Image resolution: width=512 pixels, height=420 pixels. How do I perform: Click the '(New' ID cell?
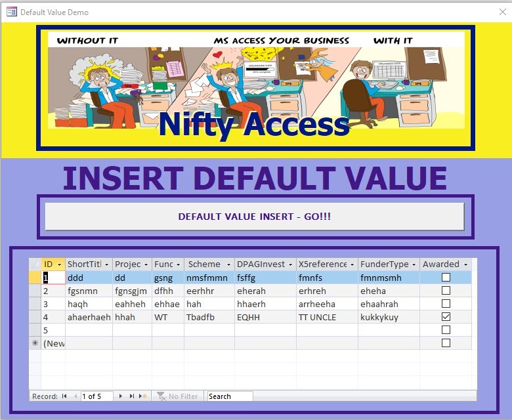pos(53,343)
